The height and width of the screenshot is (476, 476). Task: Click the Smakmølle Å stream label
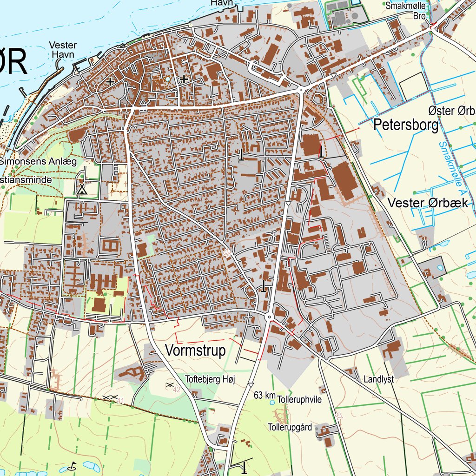[x=453, y=168]
